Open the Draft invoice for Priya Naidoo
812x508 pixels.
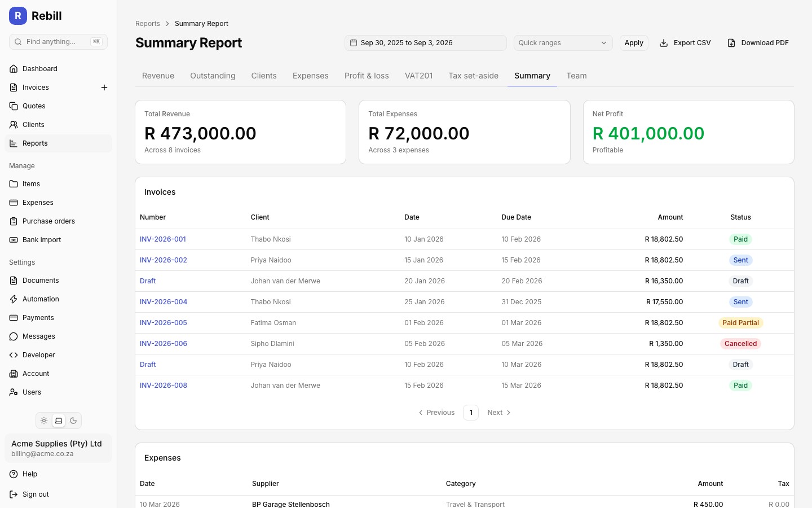click(x=148, y=365)
